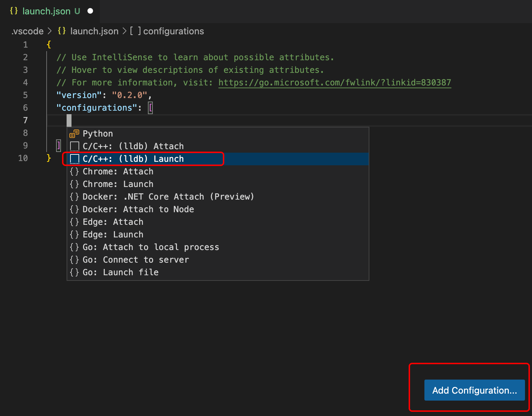Click braces icon next to Go: Attach to local process
The width and height of the screenshot is (532, 416).
coord(74,247)
